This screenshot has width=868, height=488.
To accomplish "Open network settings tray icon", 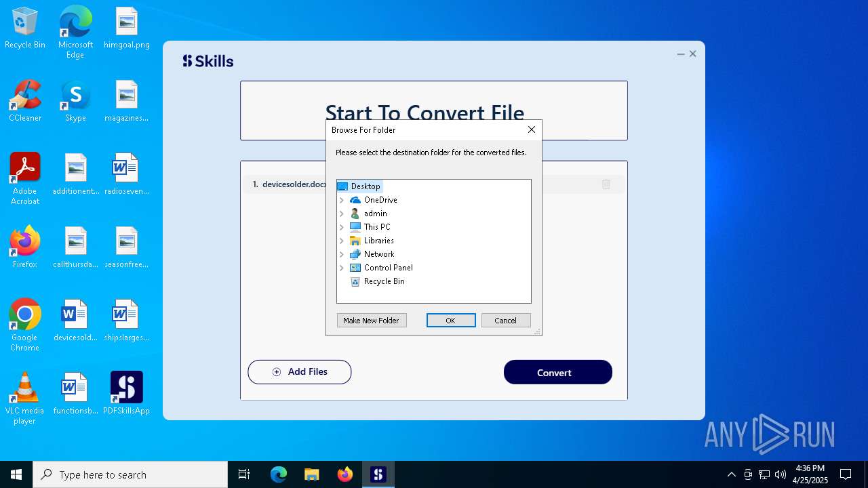I will [x=764, y=474].
